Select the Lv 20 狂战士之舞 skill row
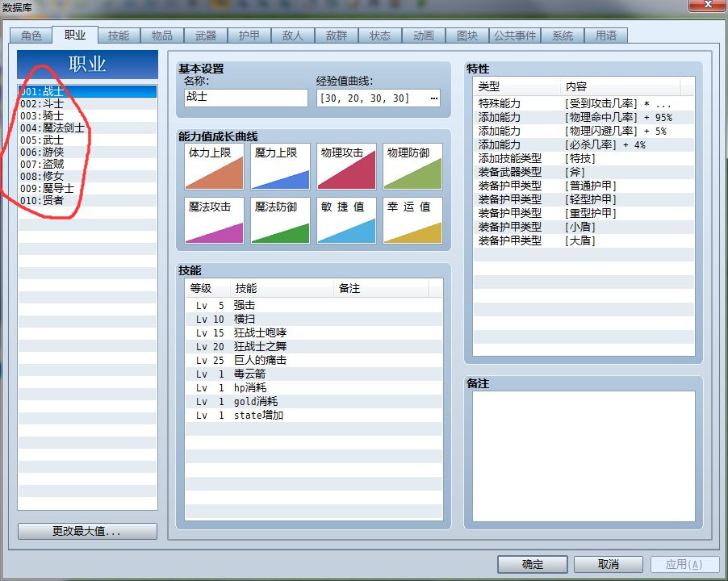The height and width of the screenshot is (581, 728). [314, 347]
